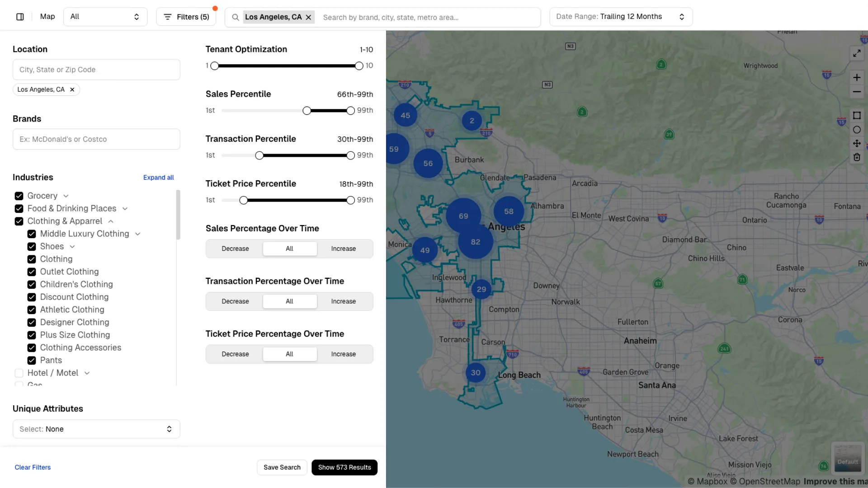
Task: Uncheck the Grocery industry checkbox
Action: tap(19, 196)
